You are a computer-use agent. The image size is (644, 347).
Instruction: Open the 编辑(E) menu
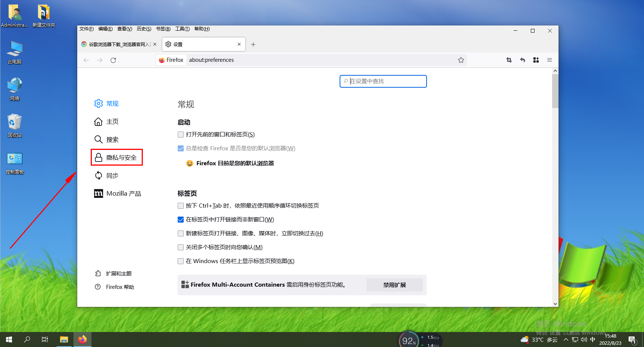[x=105, y=29]
